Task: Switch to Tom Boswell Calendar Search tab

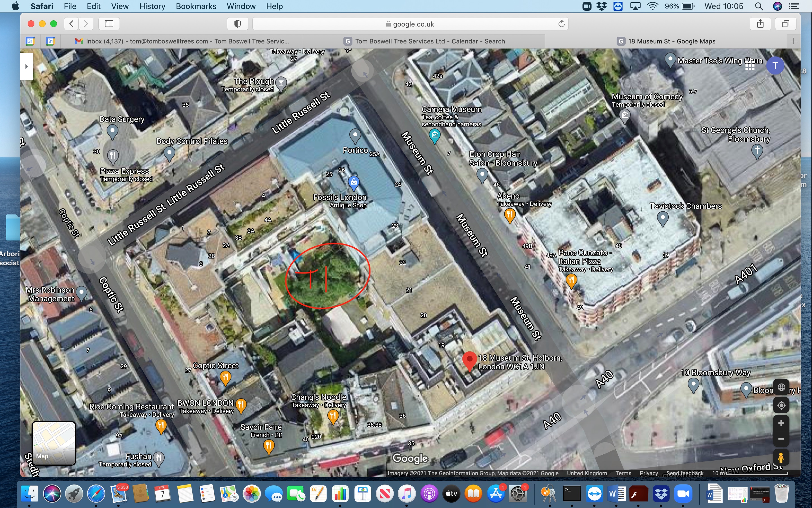Action: click(424, 41)
